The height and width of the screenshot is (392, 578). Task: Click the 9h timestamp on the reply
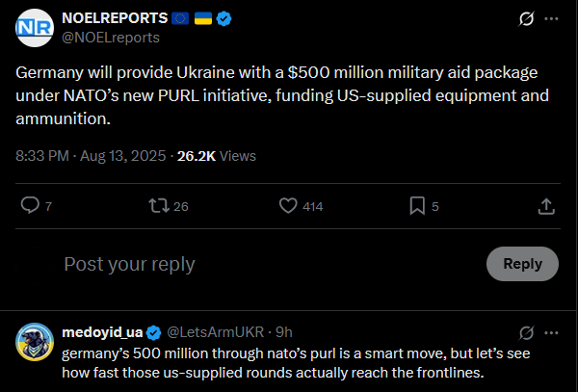pyautogui.click(x=285, y=332)
